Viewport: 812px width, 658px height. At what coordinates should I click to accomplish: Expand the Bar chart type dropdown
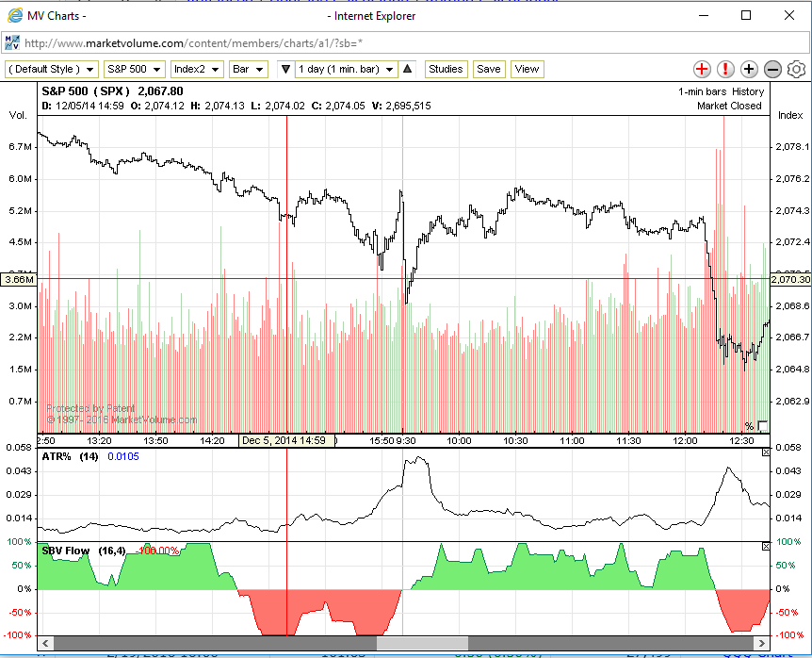click(x=249, y=69)
